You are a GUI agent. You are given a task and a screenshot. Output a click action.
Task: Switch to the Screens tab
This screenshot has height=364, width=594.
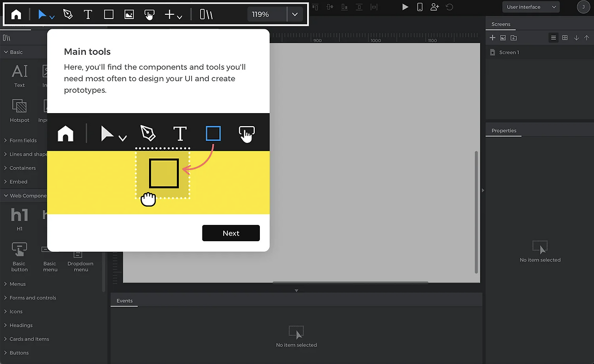[x=501, y=24]
